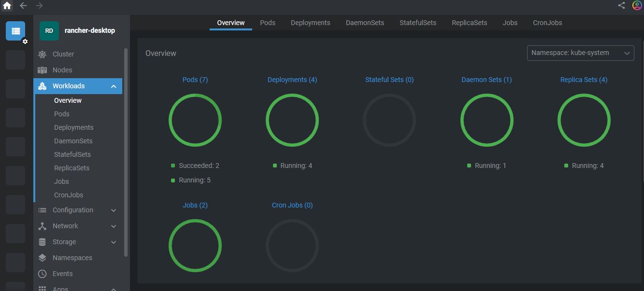This screenshot has height=291, width=644.
Task: Select the Namespaces icon
Action: pos(43,258)
